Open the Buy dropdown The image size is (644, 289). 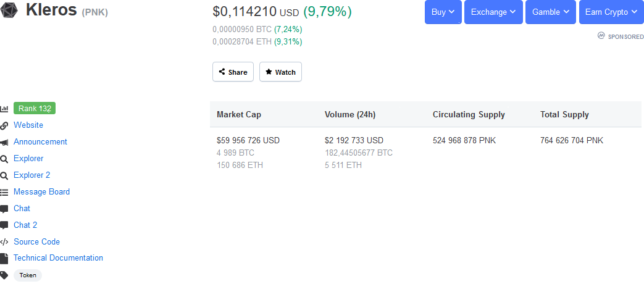coord(443,12)
